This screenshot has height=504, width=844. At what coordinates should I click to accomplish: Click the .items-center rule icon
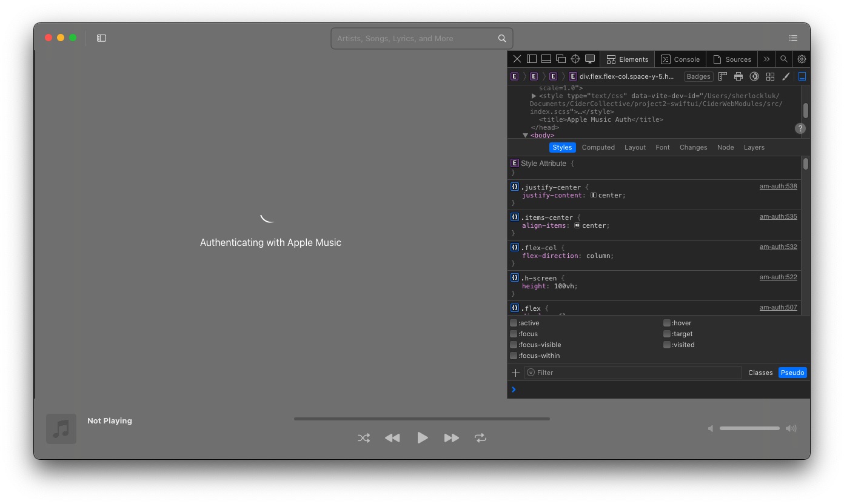point(515,217)
